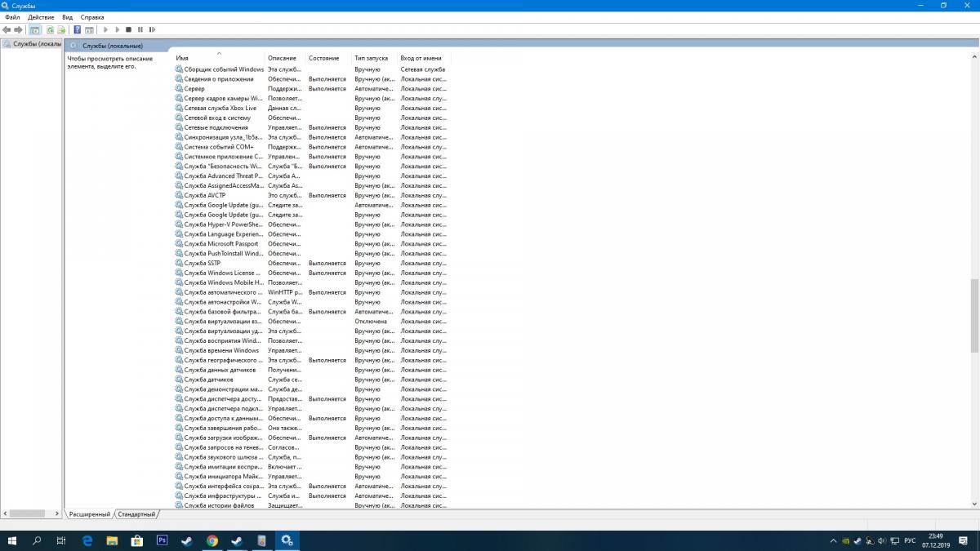Toggle the action pane show/hide icon

click(x=89, y=29)
